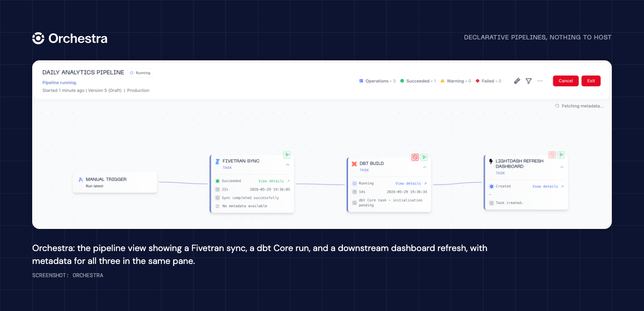Click the red Exit button
The height and width of the screenshot is (311, 644).
click(591, 81)
